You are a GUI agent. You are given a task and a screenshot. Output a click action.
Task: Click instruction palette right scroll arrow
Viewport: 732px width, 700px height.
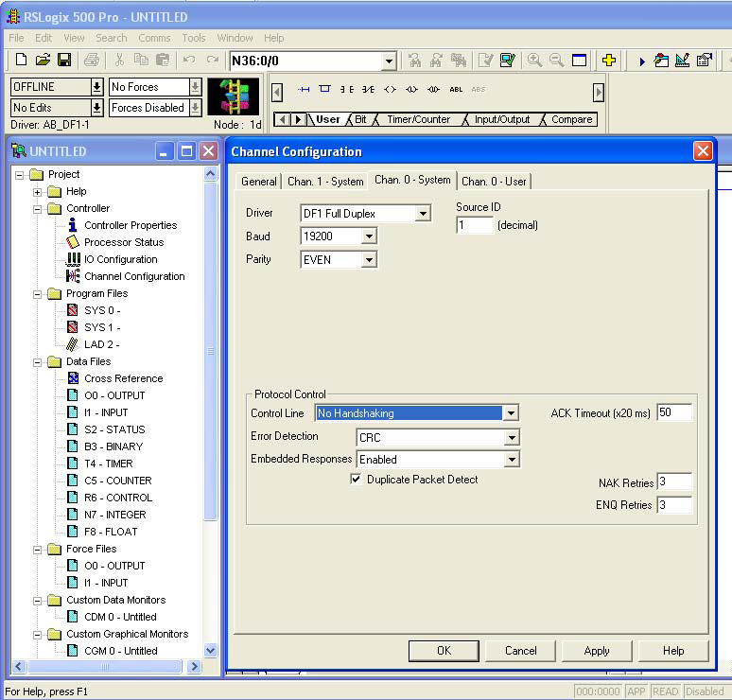pyautogui.click(x=598, y=93)
